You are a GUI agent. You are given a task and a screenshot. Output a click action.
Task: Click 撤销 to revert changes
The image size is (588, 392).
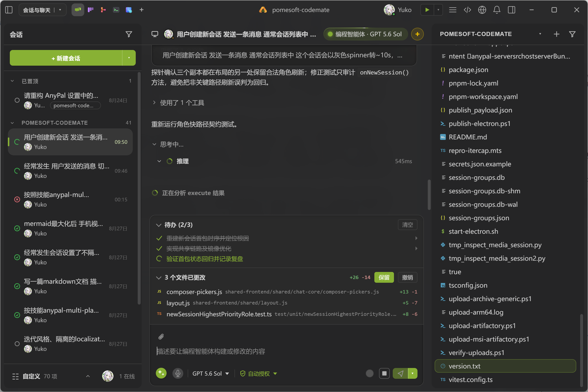407,278
